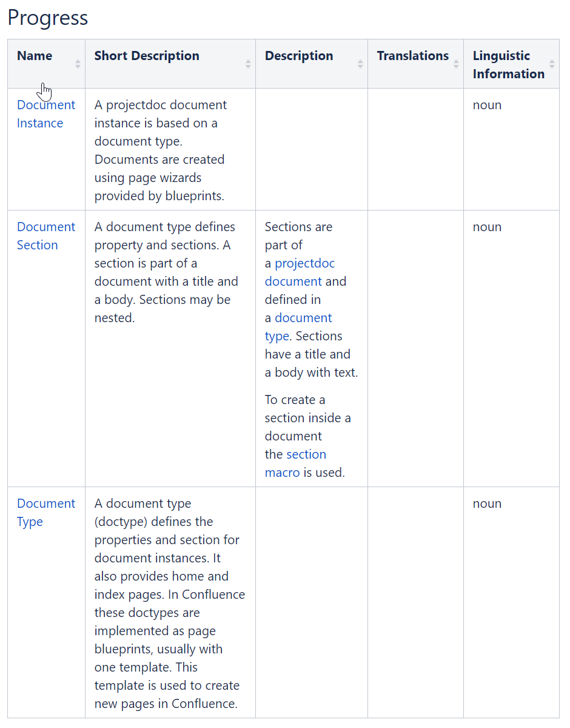The width and height of the screenshot is (570, 728).
Task: Click the Name column sort icon
Action: click(x=78, y=64)
